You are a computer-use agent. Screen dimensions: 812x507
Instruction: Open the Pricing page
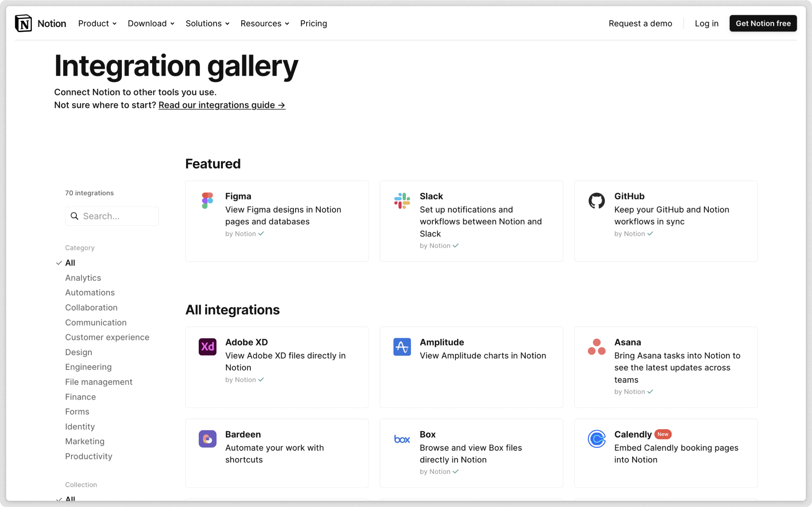(313, 23)
